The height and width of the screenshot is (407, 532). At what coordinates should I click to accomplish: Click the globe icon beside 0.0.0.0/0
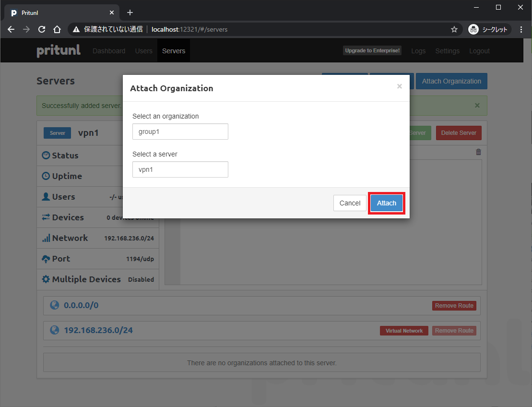[x=55, y=305]
